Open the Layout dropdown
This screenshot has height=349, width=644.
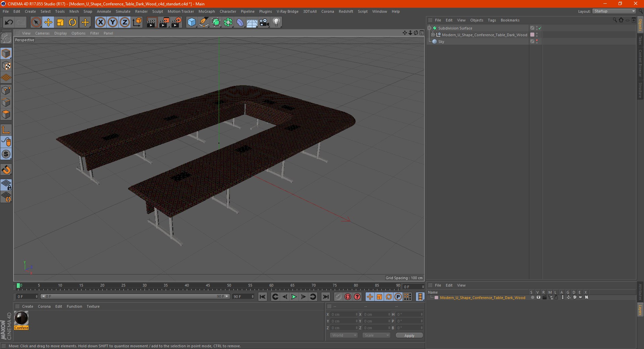point(614,11)
